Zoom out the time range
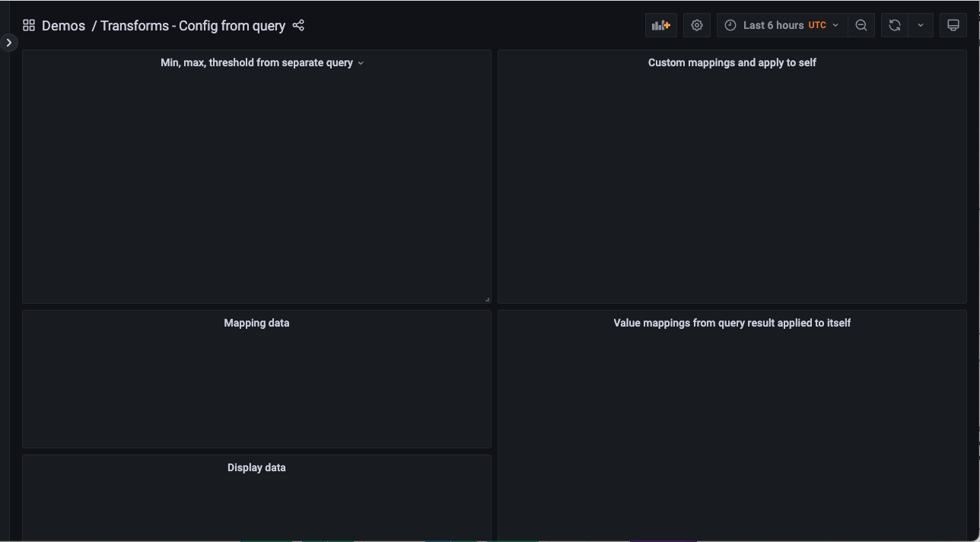This screenshot has width=980, height=542. click(861, 25)
